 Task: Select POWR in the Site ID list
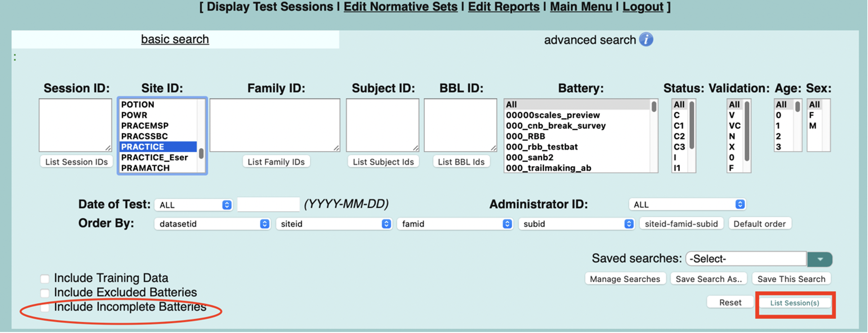158,115
